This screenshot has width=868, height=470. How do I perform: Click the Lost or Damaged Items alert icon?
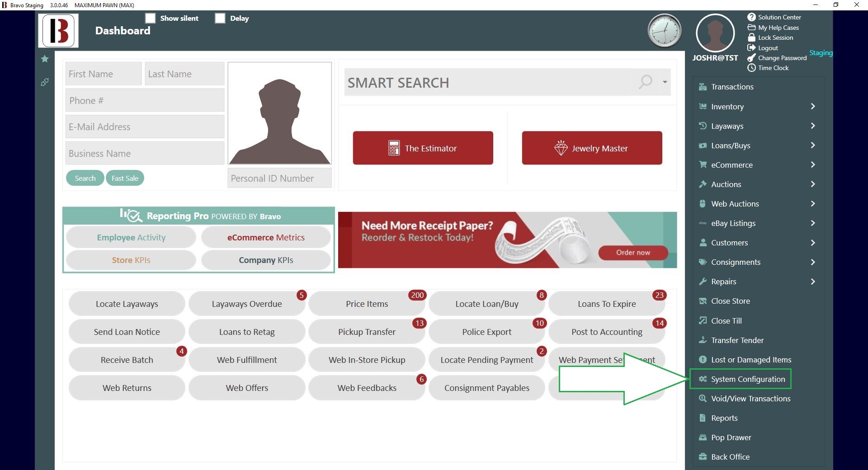(x=703, y=360)
